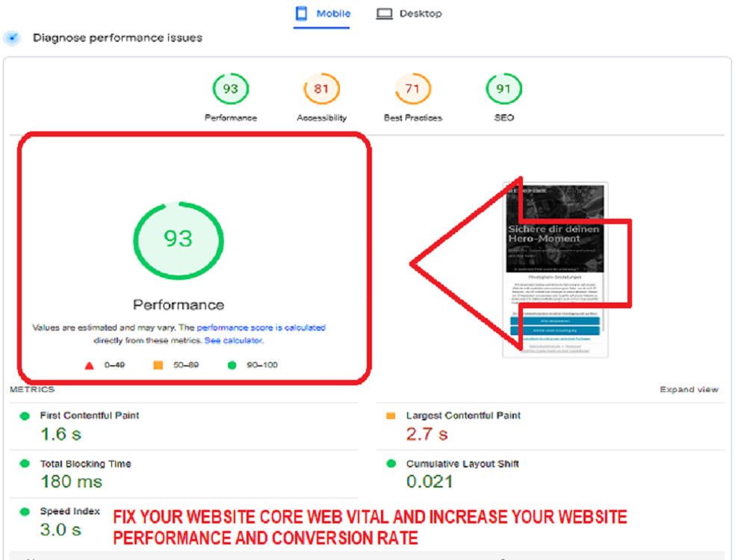Jump to Accessibility score 81 gauge
The height and width of the screenshot is (560, 747).
[321, 89]
